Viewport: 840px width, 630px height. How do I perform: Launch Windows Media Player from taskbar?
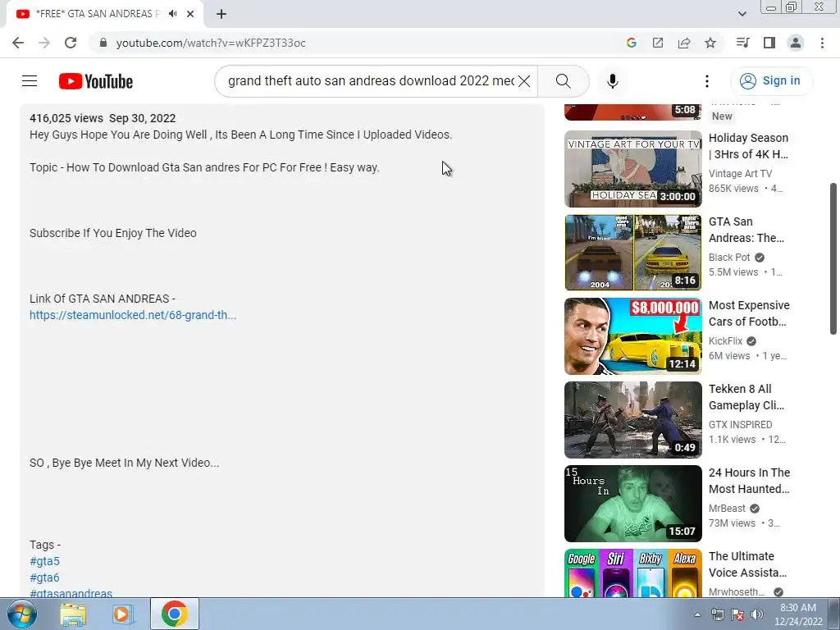[123, 614]
